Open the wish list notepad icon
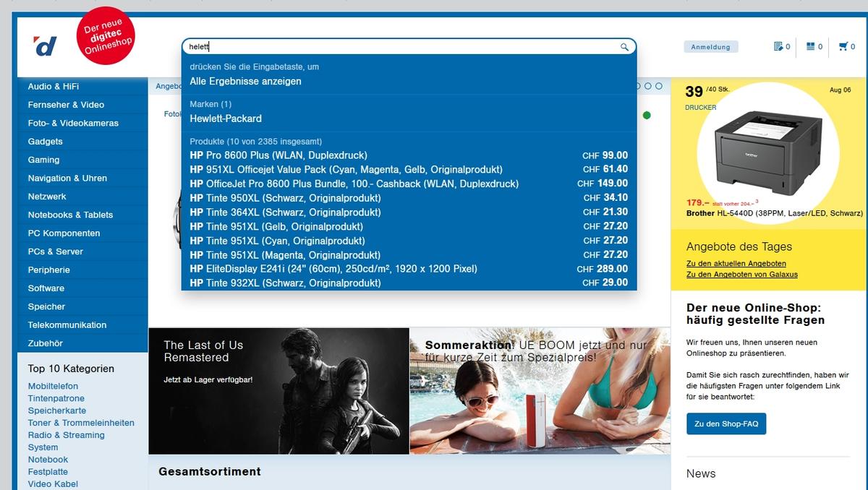The width and height of the screenshot is (868, 490). [x=778, y=47]
